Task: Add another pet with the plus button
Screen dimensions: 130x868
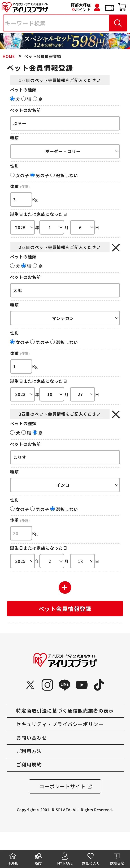Action: tap(65, 587)
